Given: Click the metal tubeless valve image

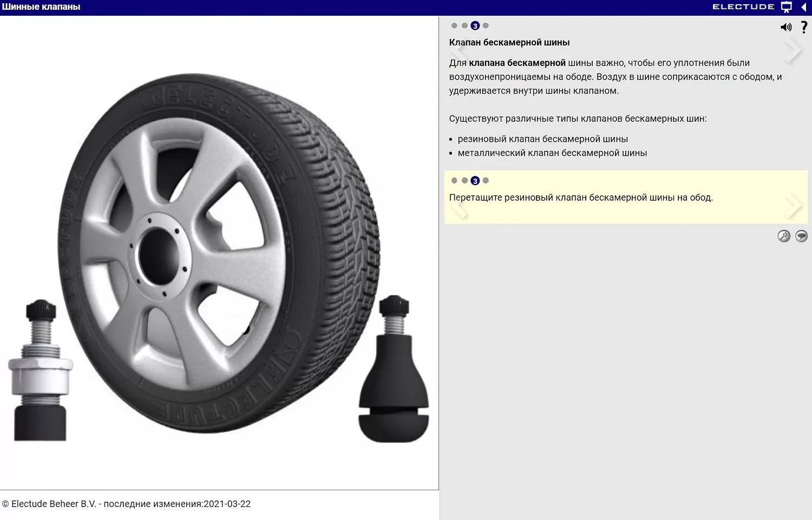Looking at the screenshot, I should [x=40, y=373].
